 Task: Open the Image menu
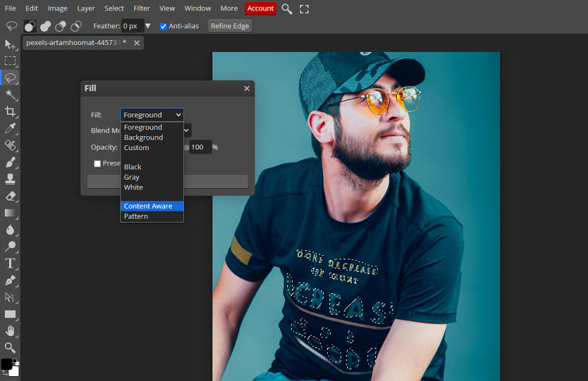[57, 8]
